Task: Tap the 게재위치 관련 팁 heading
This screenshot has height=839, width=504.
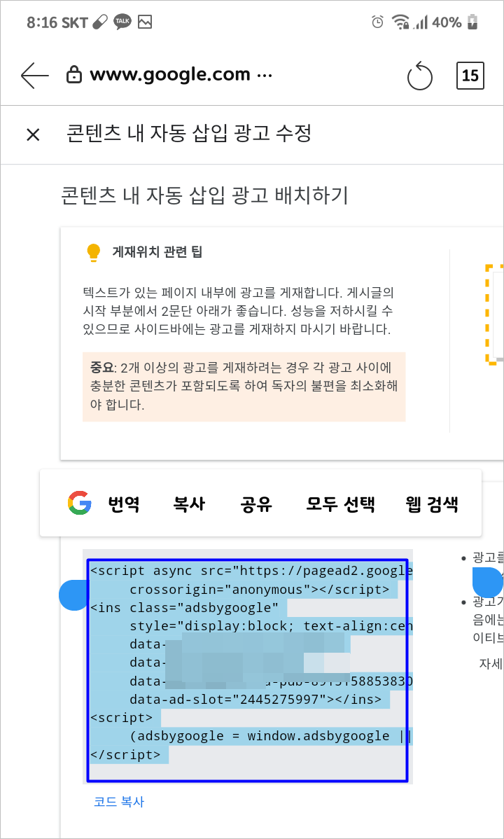Action: (157, 252)
